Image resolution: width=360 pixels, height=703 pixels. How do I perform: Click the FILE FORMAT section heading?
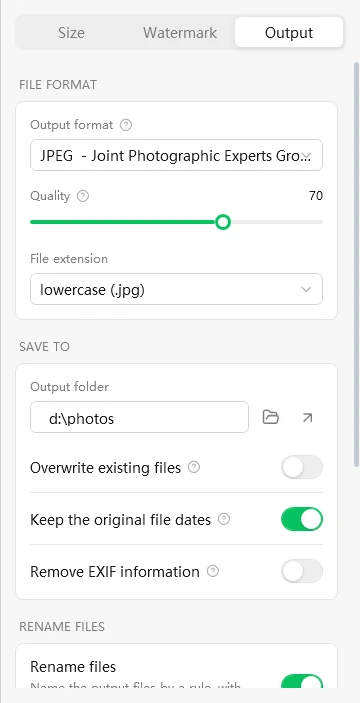(x=58, y=85)
